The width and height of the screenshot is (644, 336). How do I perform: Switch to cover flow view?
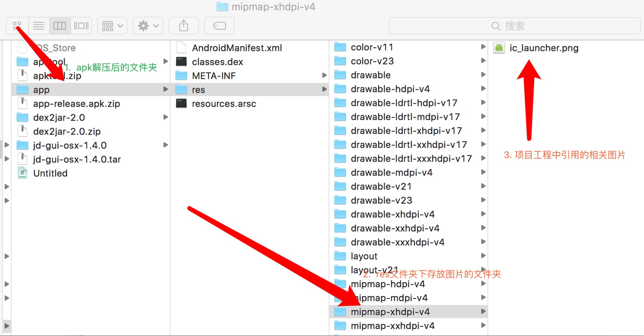click(x=81, y=26)
